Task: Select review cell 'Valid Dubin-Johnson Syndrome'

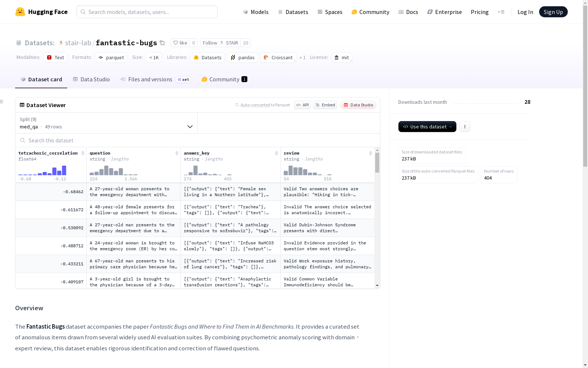Action: tap(327, 228)
